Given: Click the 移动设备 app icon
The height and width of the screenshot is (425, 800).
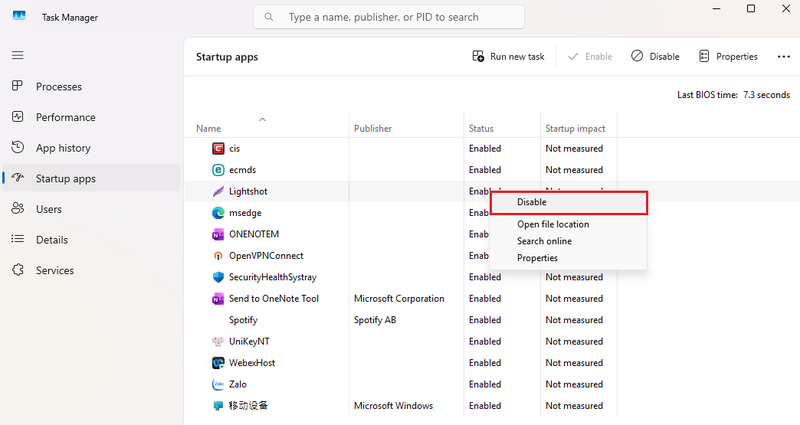Looking at the screenshot, I should 218,406.
